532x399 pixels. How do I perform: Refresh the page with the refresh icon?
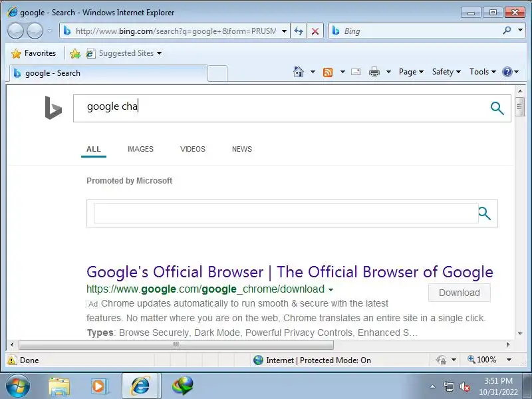(x=299, y=31)
